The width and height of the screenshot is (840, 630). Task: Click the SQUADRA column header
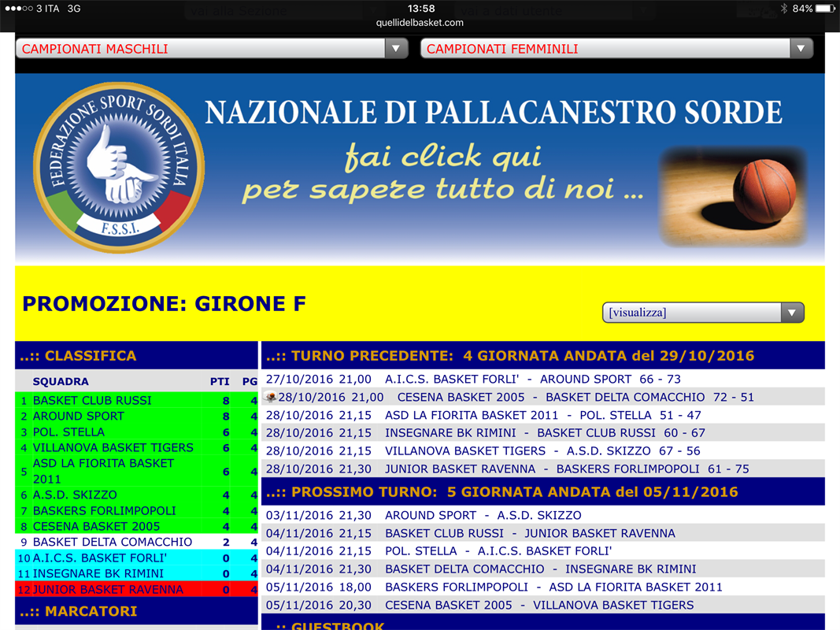[61, 382]
